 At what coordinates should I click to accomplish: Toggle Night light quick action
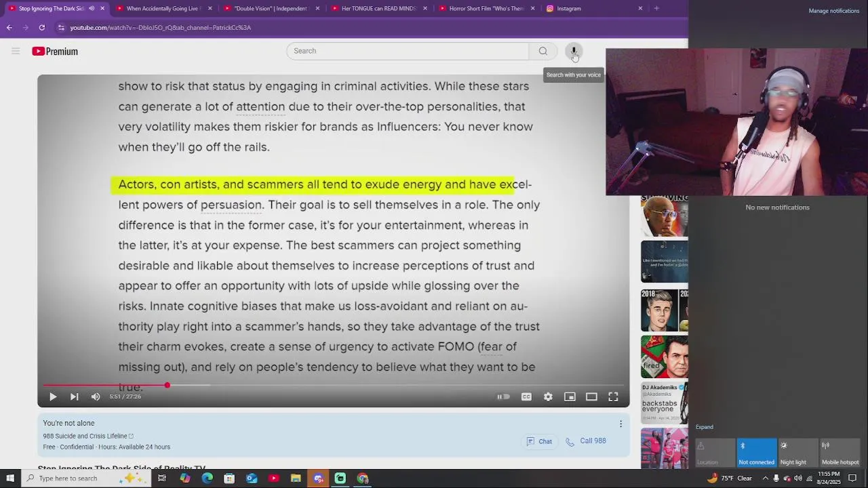click(798, 453)
